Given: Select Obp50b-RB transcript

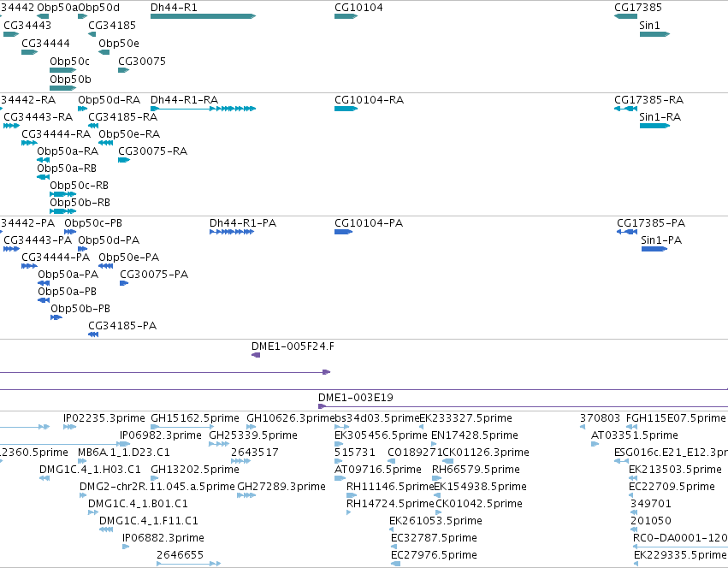Looking at the screenshot, I should pos(62,211).
